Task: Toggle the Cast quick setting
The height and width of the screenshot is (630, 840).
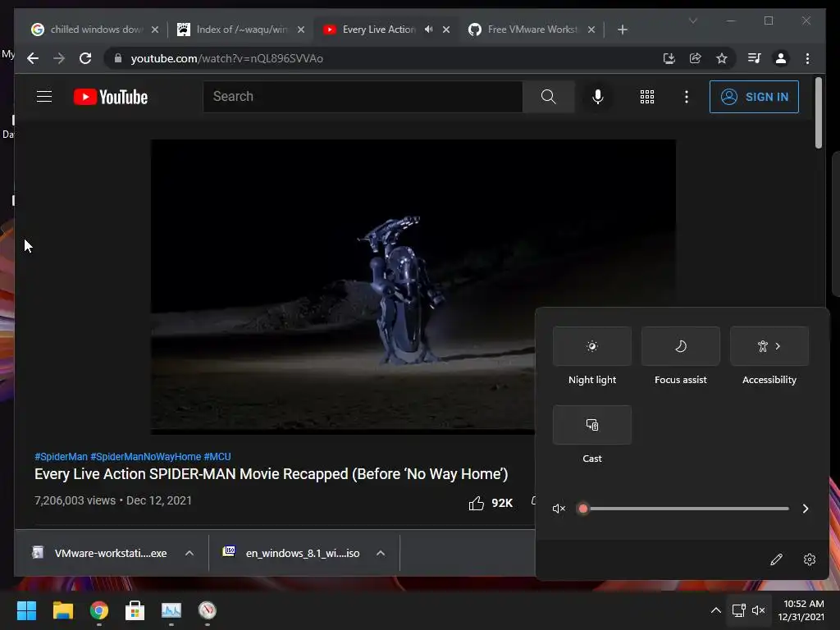Action: [x=592, y=425]
